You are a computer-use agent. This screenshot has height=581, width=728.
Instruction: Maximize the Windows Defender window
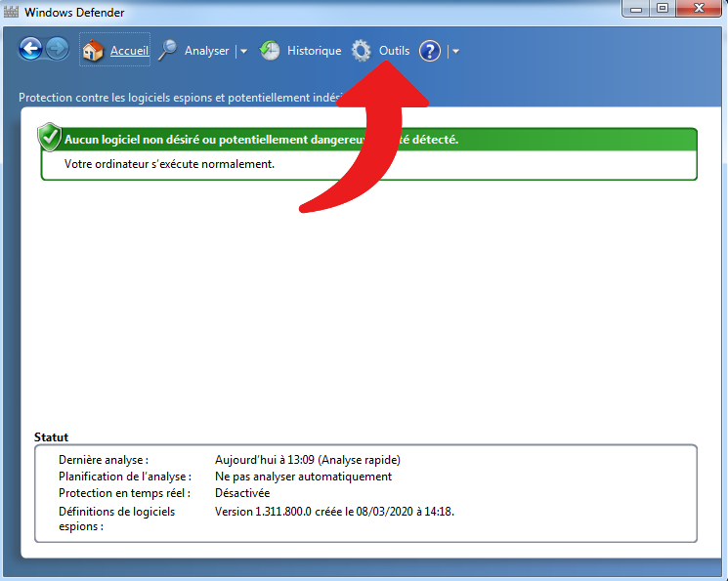663,9
